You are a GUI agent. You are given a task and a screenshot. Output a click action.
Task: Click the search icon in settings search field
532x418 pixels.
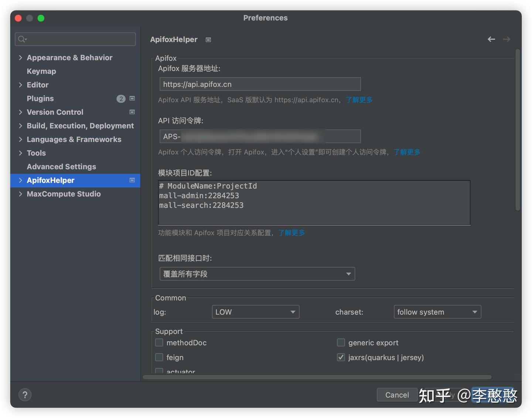click(21, 39)
